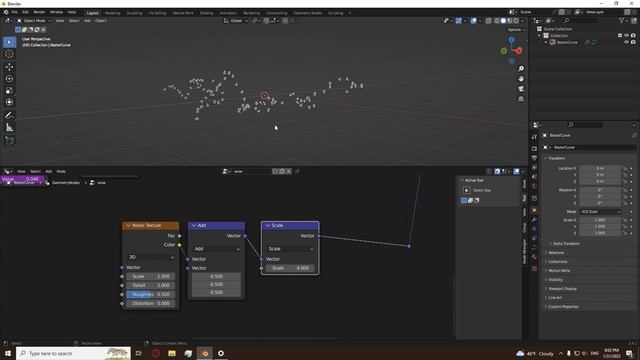Viewport: 640px width, 360px height.
Task: Open the Modifiers wrench tab in Properties
Action: point(534,220)
